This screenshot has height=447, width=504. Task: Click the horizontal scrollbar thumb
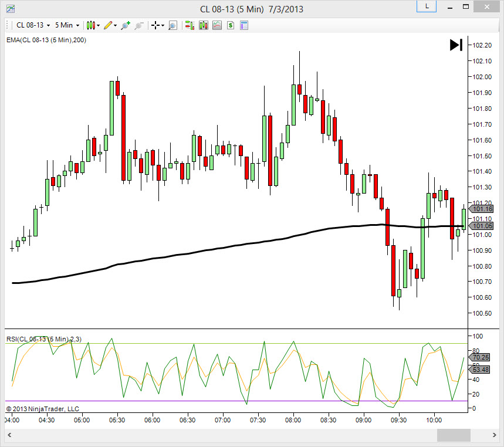454,435
